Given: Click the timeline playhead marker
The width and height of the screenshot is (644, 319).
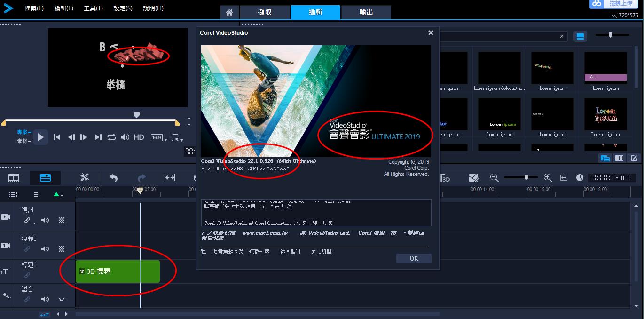Looking at the screenshot, I should click(140, 190).
